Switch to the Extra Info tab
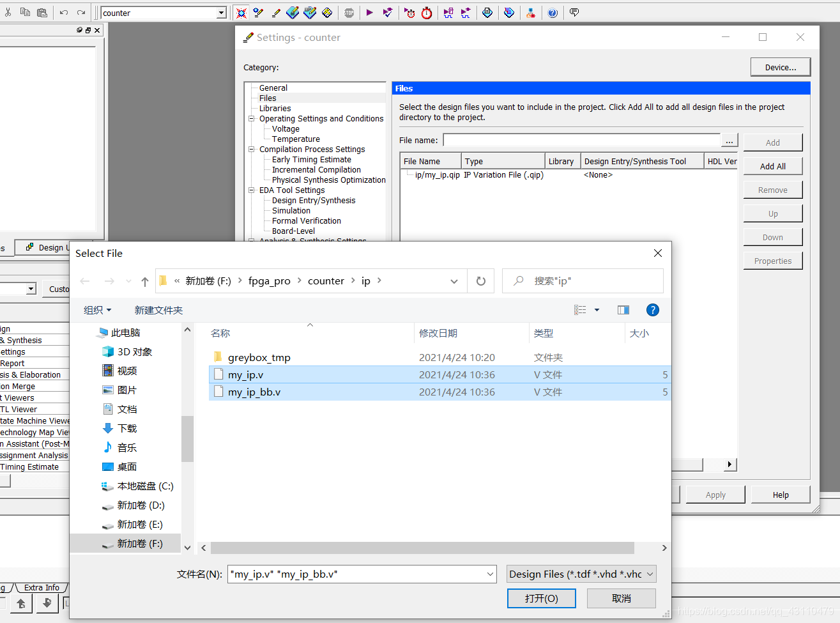Image resolution: width=840 pixels, height=623 pixels. pos(41,587)
